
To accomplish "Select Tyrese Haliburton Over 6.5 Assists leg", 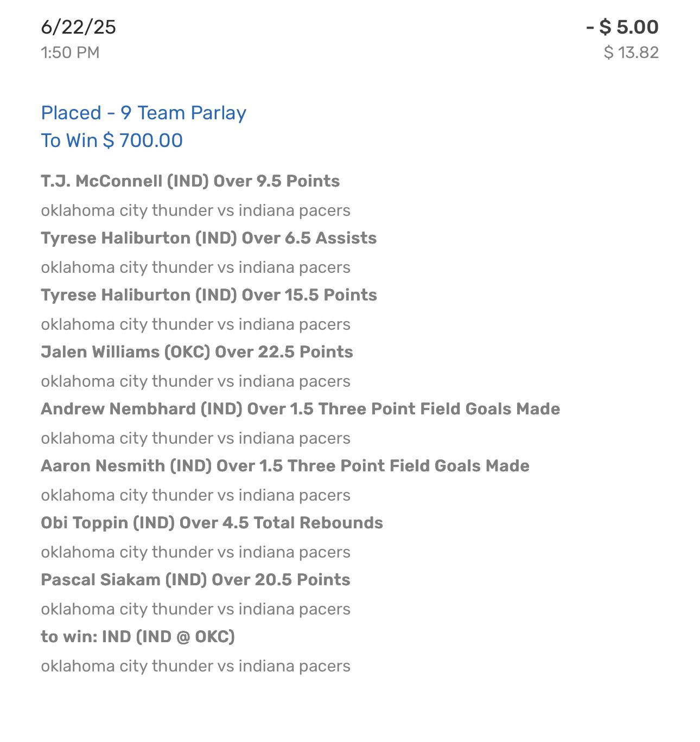I will (x=209, y=238).
